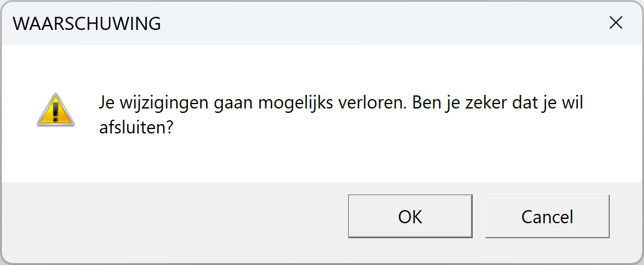Abort closing by choosing Cancel

[x=547, y=216]
